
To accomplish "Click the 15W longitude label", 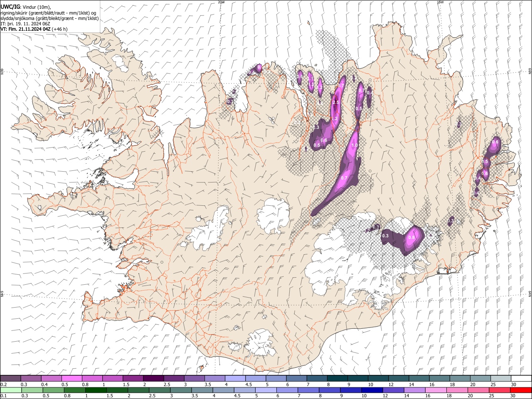I will pos(440,2).
